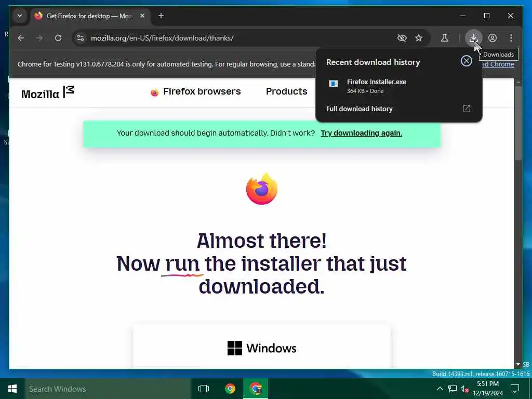
Task: Click the Firefox Installer.exe file icon
Action: point(334,84)
